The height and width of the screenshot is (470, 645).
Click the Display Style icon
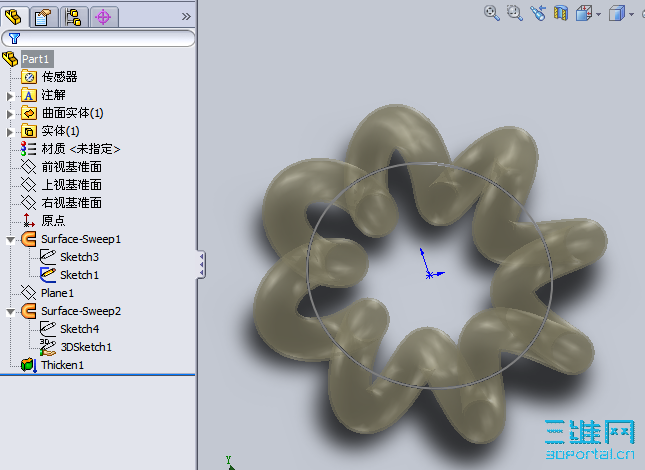tap(617, 13)
